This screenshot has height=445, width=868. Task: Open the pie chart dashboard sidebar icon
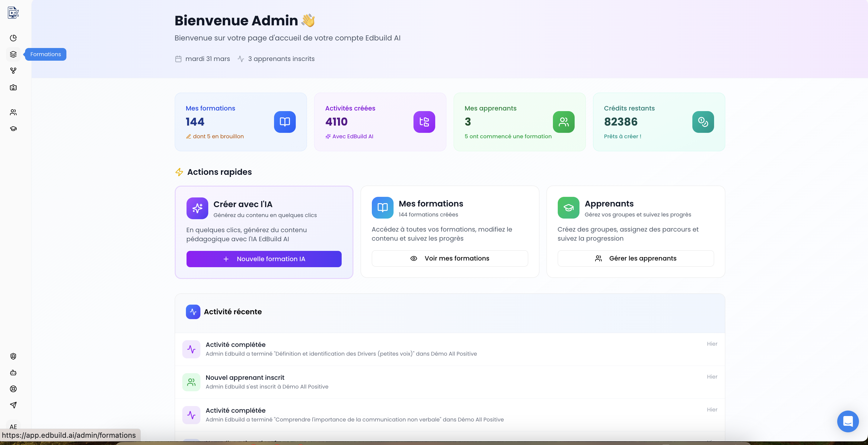pyautogui.click(x=13, y=38)
